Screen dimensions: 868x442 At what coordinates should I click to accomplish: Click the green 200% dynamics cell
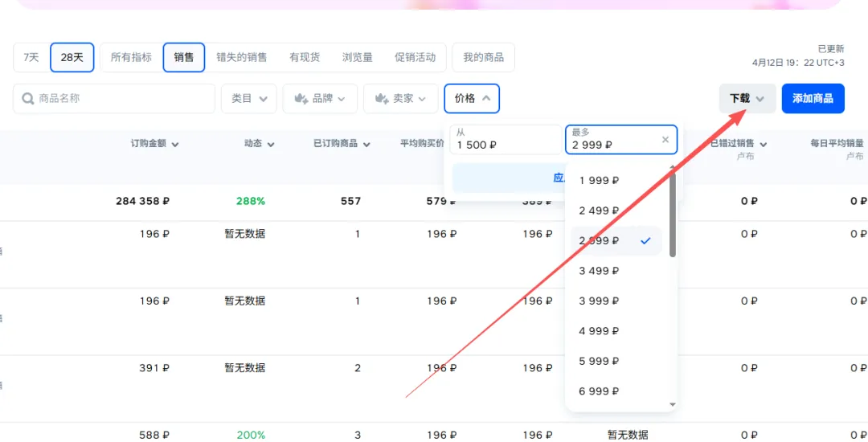tap(251, 435)
